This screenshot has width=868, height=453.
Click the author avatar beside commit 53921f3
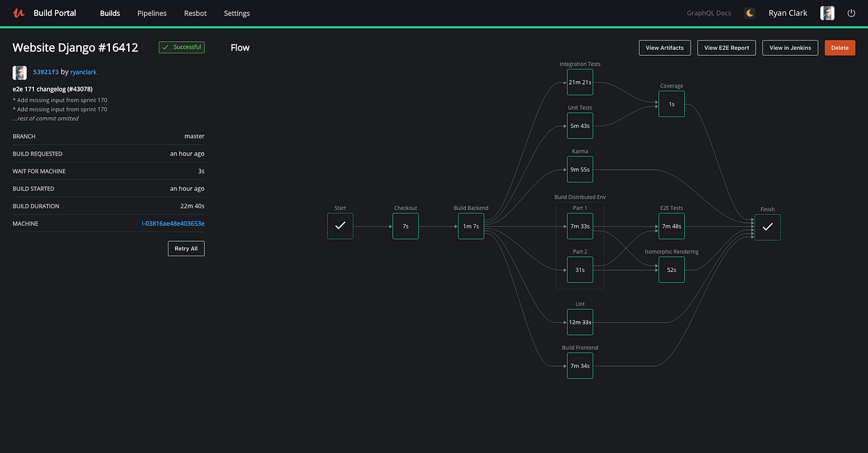pyautogui.click(x=18, y=72)
